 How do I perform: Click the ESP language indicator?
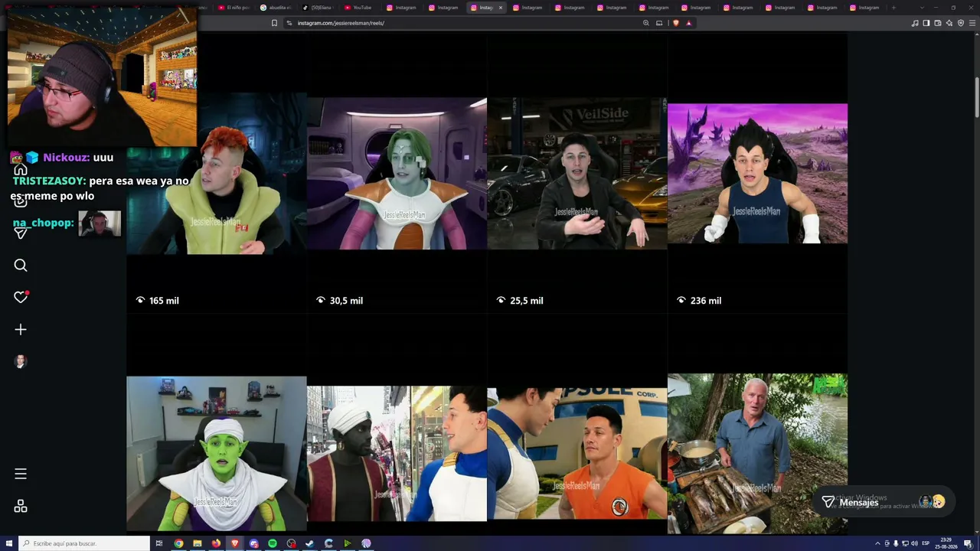(x=926, y=543)
